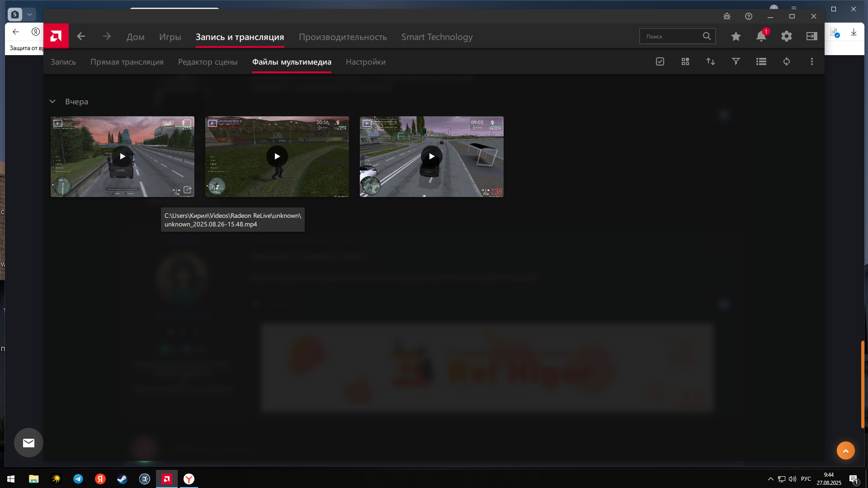Collapse the Вчера section chevron
The width and height of the screenshot is (868, 488).
52,102
